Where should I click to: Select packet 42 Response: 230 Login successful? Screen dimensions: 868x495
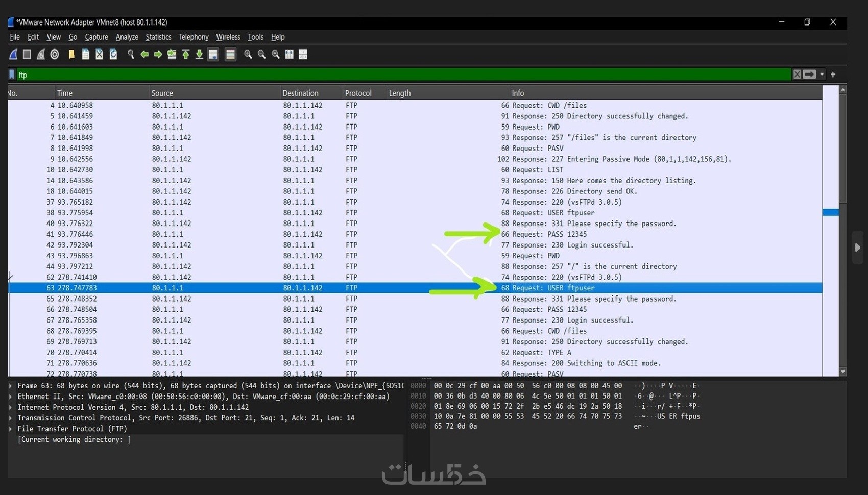[415, 245]
